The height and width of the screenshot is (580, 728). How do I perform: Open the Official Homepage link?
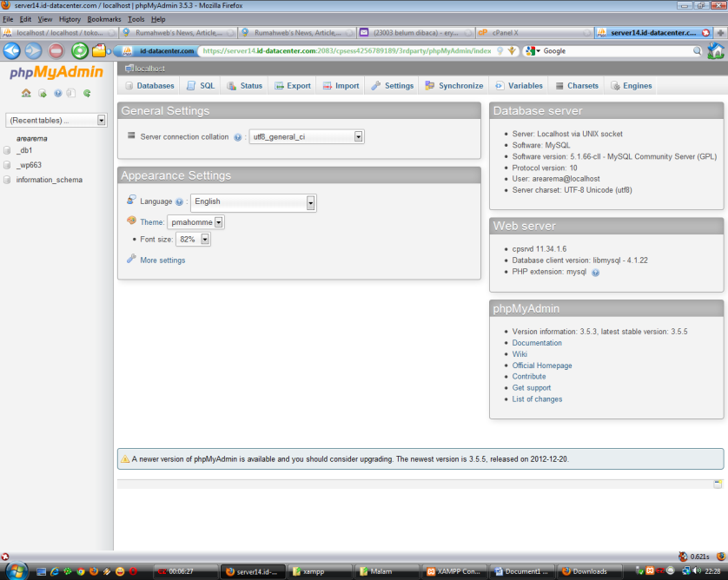tap(542, 366)
